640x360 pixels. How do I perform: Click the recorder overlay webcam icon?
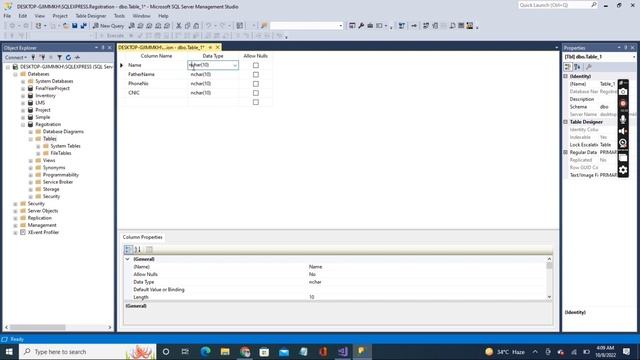623,143
